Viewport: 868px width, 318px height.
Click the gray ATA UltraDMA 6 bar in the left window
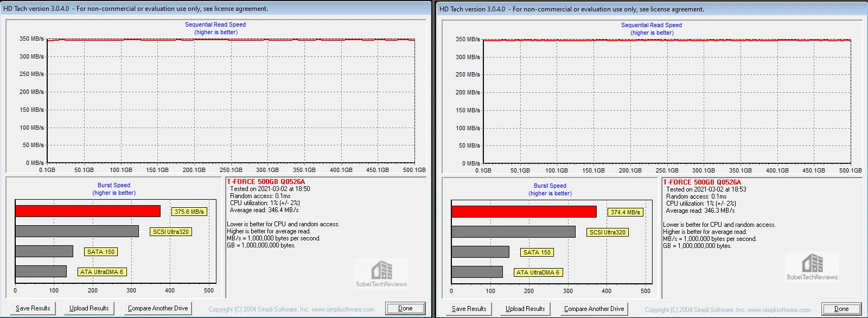pos(41,271)
